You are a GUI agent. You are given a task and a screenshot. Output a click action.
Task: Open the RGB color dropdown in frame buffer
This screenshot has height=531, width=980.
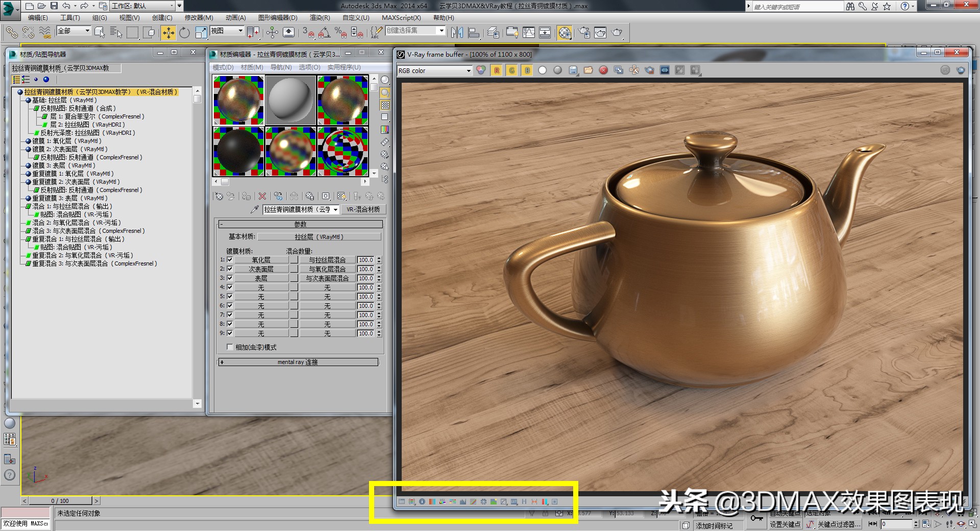(x=469, y=70)
